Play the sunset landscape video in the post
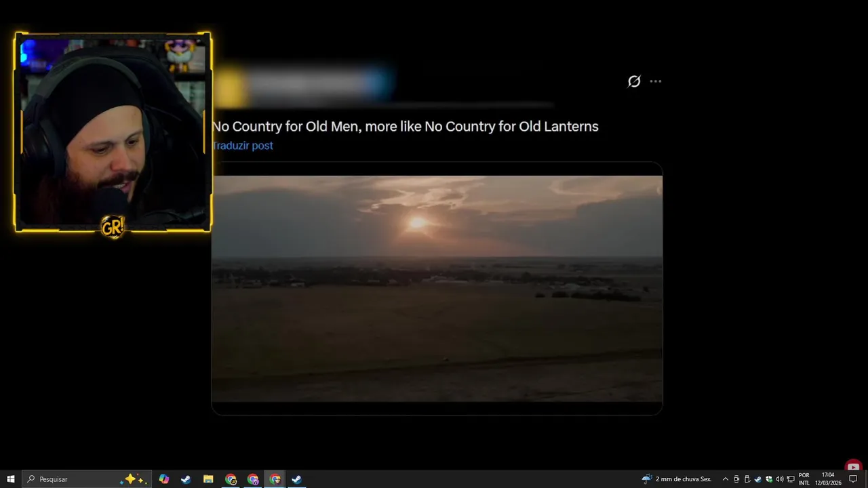868x488 pixels. [x=437, y=289]
